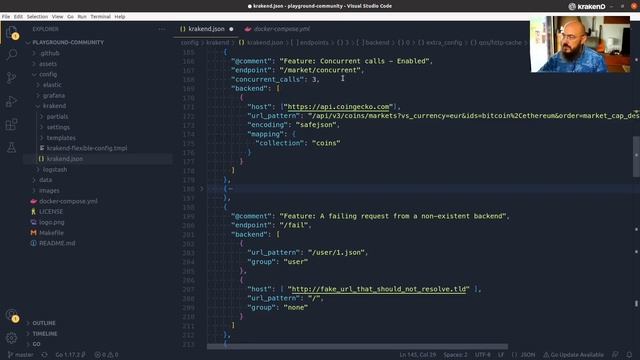640x360 pixels.
Task: Open the Terminal menu
Action: pos(100,17)
